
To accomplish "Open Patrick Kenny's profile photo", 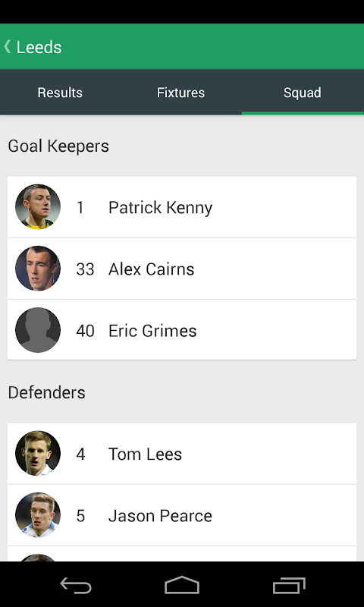I will [x=38, y=206].
